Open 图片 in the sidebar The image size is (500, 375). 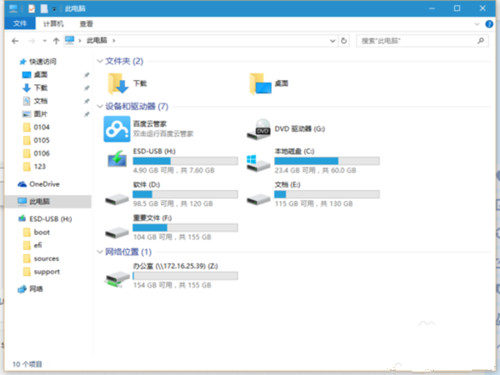pyautogui.click(x=41, y=114)
